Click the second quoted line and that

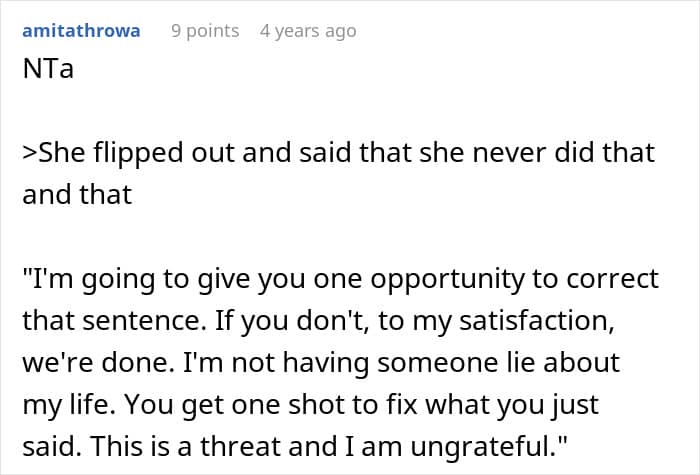(77, 195)
